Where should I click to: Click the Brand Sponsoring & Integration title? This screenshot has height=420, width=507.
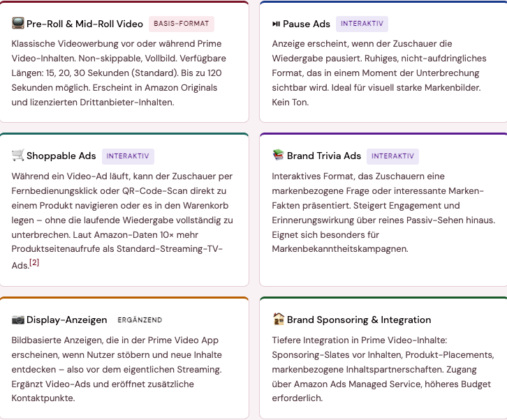coord(359,320)
